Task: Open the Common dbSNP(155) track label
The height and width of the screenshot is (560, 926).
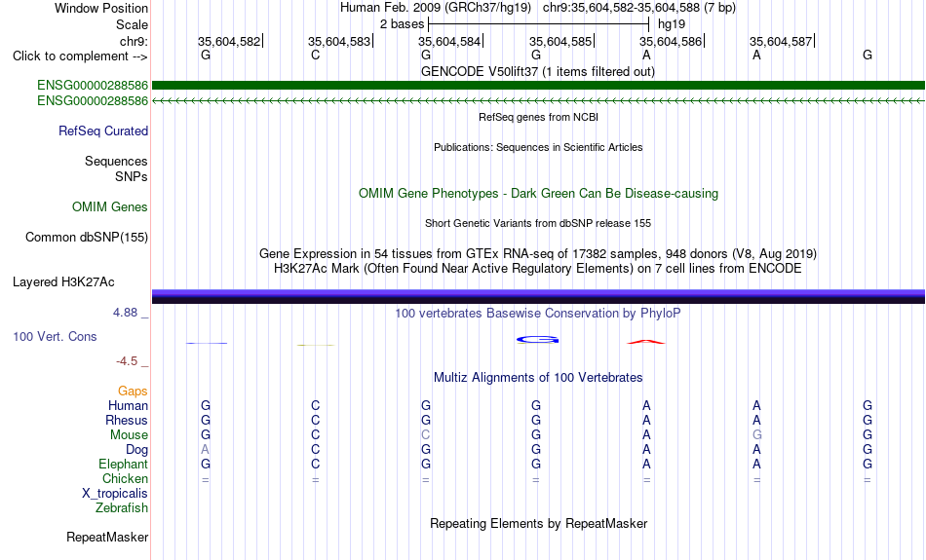Action: coord(87,238)
